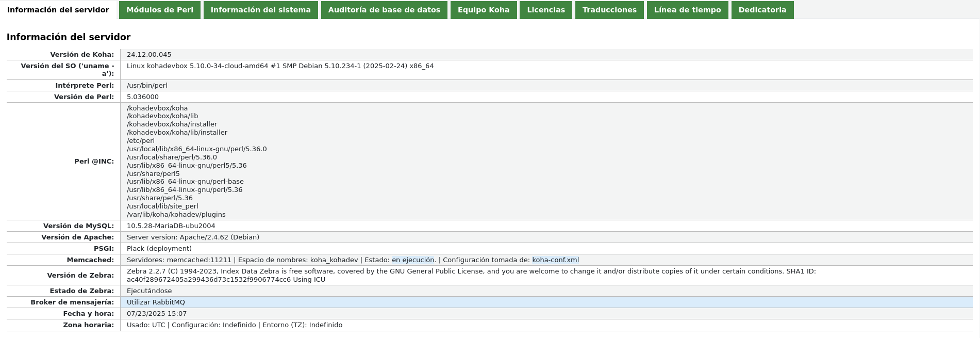This screenshot has height=338, width=980.
Task: Click the highlighted koha-conf.xml text
Action: [x=555, y=260]
